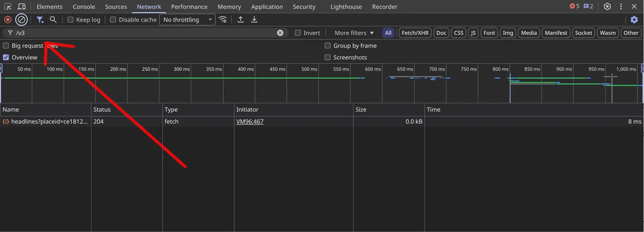Sort by the Initiator column header

[294, 110]
